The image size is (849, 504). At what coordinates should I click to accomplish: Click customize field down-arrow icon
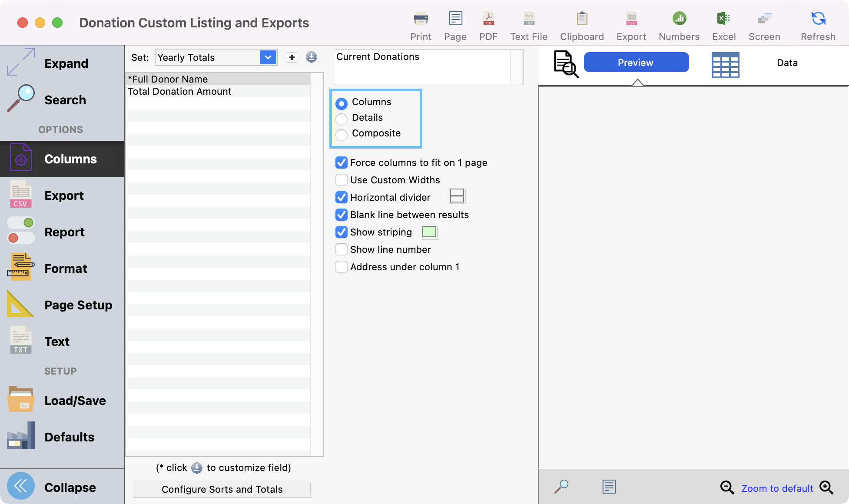[x=312, y=57]
